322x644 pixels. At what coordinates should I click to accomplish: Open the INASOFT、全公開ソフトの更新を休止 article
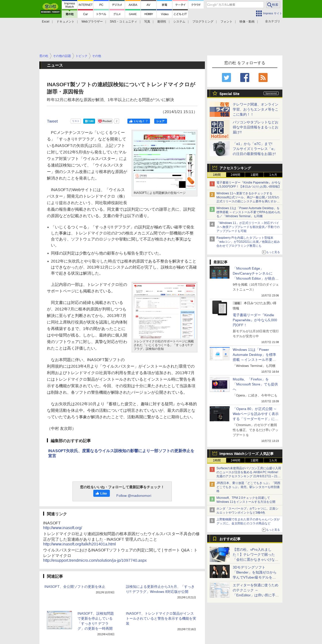tap(75, 587)
